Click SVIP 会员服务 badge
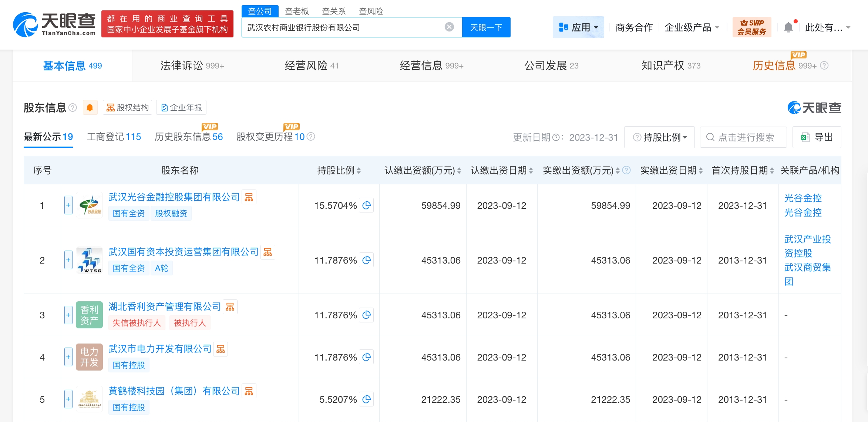This screenshot has width=868, height=422. pyautogui.click(x=751, y=27)
